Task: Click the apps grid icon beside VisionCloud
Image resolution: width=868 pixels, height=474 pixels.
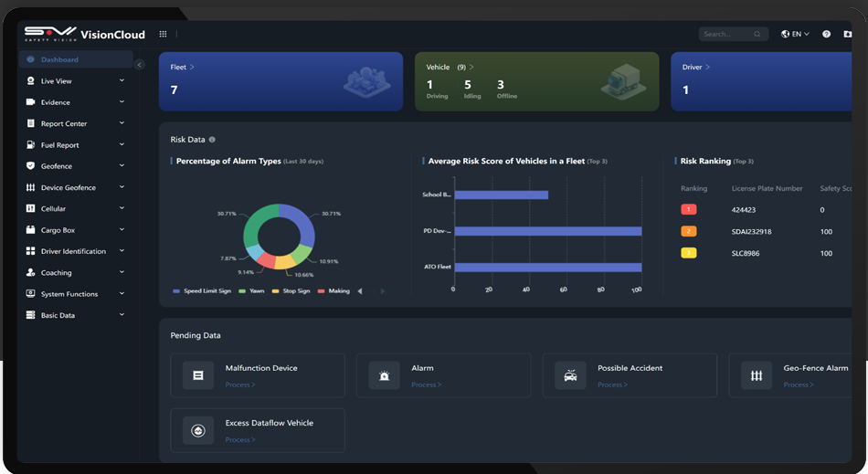Action: click(x=163, y=34)
